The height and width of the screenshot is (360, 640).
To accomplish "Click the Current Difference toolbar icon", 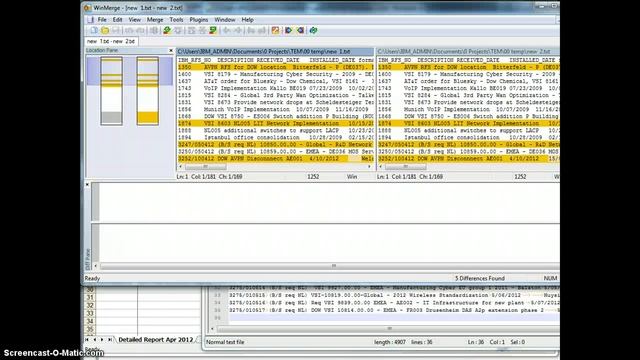I will (202, 30).
